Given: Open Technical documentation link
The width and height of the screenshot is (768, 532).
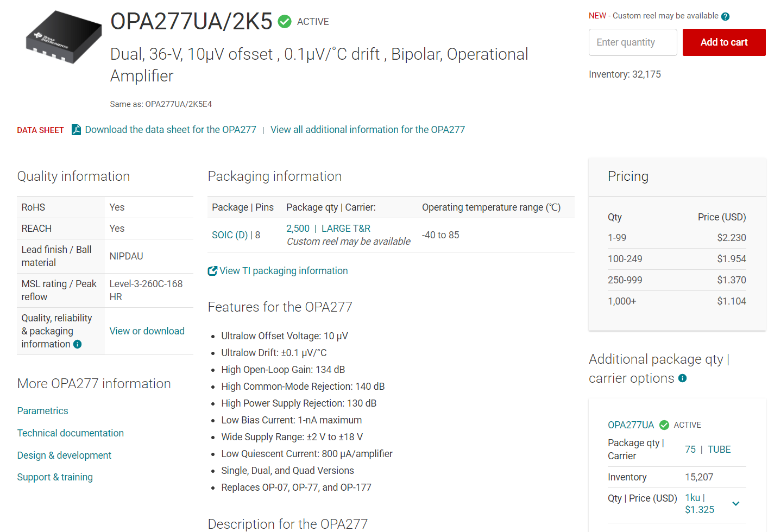Looking at the screenshot, I should pyautogui.click(x=71, y=433).
